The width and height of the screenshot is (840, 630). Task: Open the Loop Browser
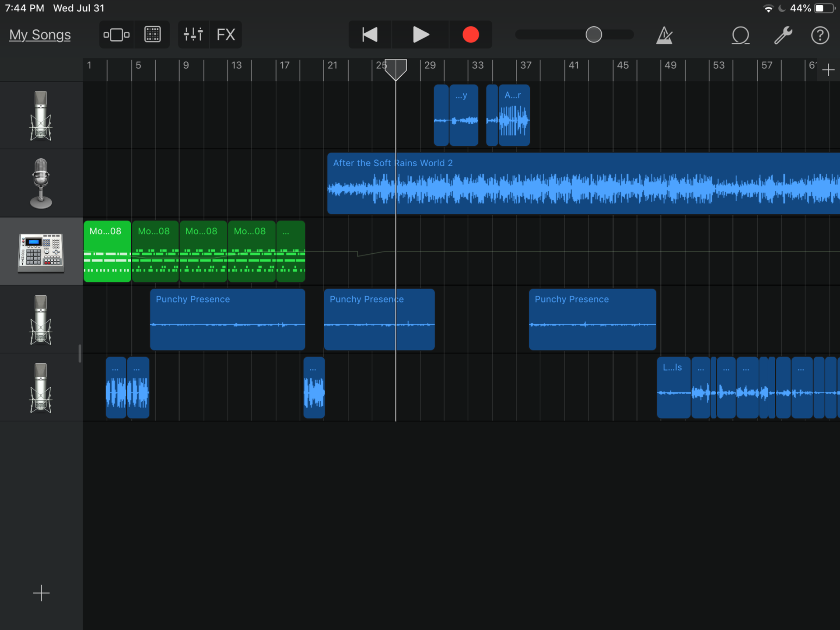coord(740,35)
